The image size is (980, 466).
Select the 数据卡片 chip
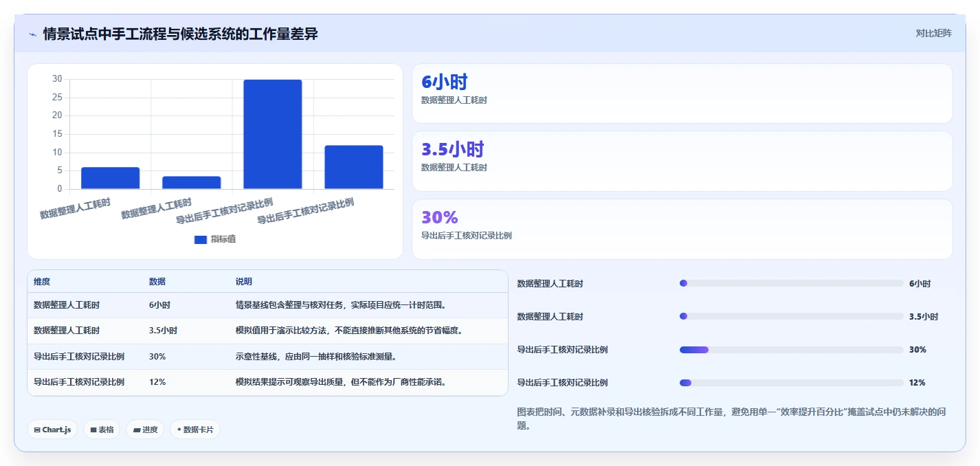(195, 430)
